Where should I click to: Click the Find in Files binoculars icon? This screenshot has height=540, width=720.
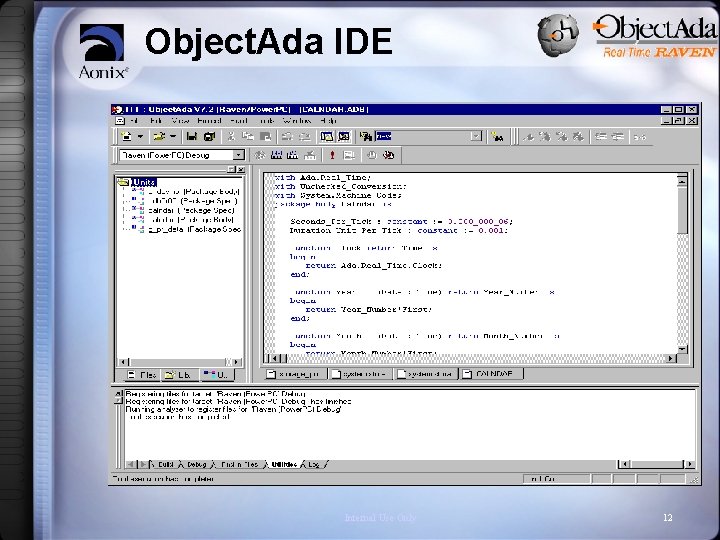366,136
